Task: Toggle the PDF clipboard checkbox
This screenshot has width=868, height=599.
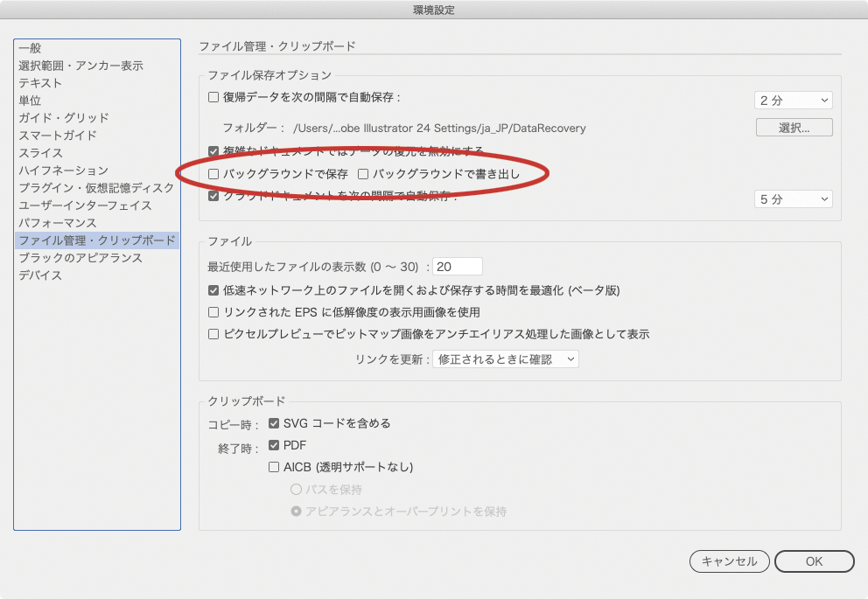Action: (x=275, y=445)
